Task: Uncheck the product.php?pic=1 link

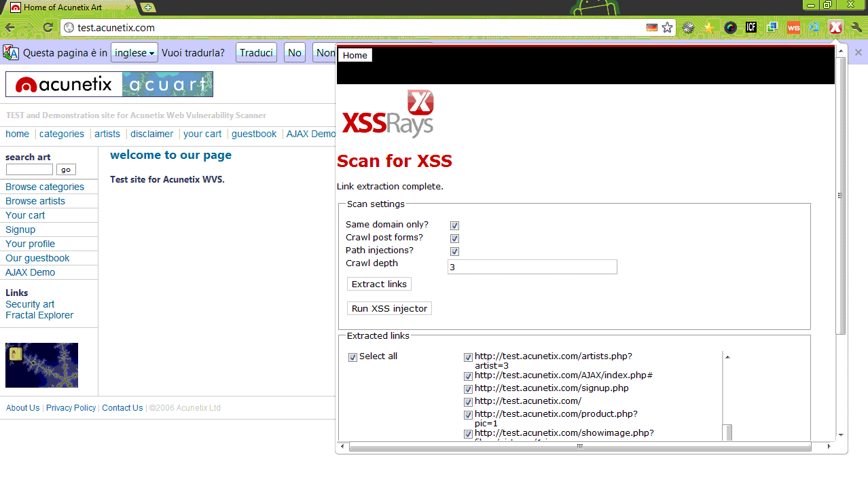Action: click(468, 415)
